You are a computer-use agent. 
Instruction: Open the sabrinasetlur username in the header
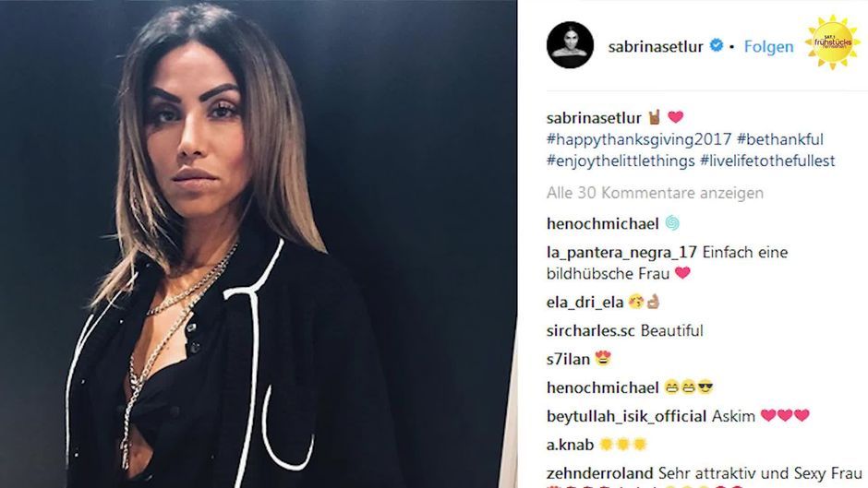click(x=656, y=46)
